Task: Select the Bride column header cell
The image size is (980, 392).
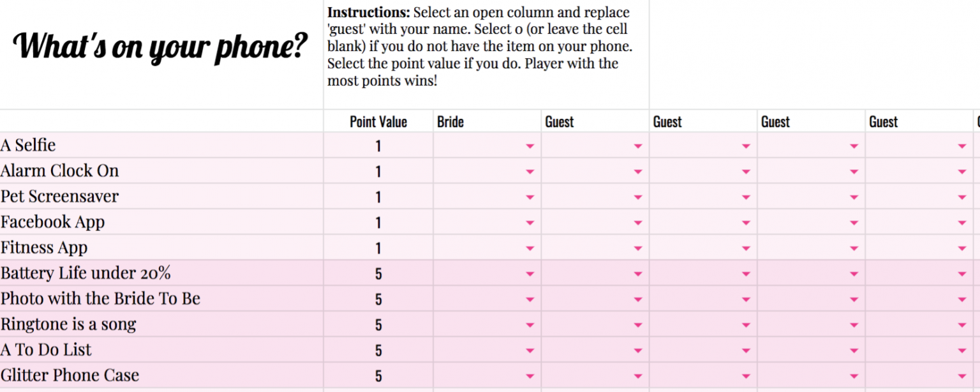Action: tap(487, 121)
